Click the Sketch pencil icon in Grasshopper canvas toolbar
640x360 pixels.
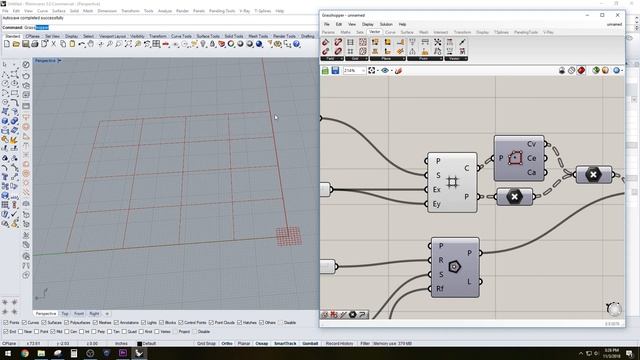[398, 71]
